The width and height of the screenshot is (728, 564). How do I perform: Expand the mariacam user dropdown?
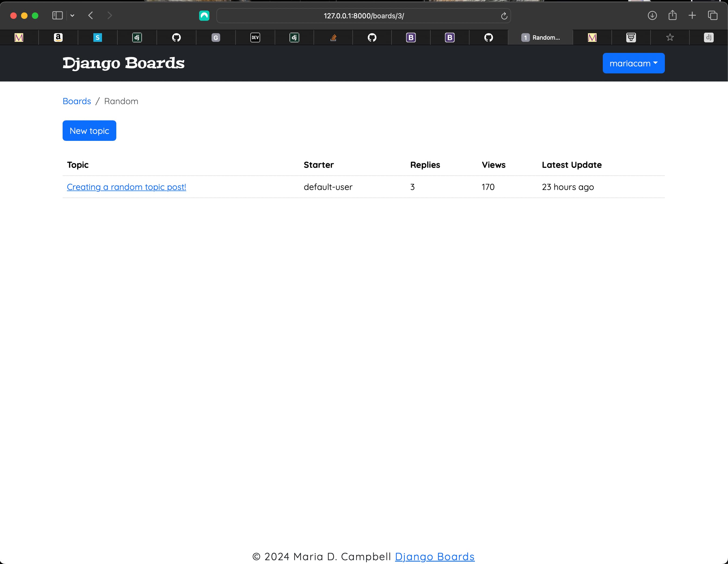[x=633, y=63]
